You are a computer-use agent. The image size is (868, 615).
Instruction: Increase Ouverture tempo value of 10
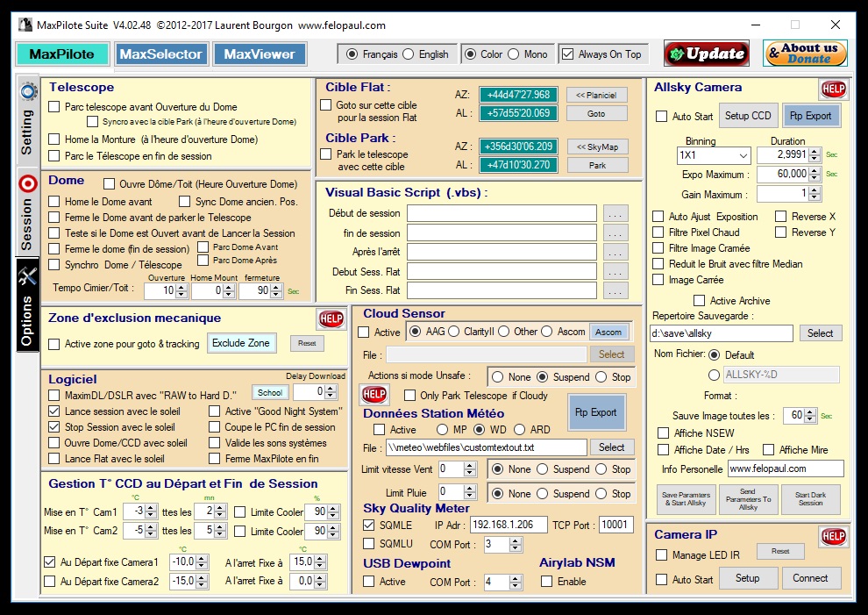point(181,287)
